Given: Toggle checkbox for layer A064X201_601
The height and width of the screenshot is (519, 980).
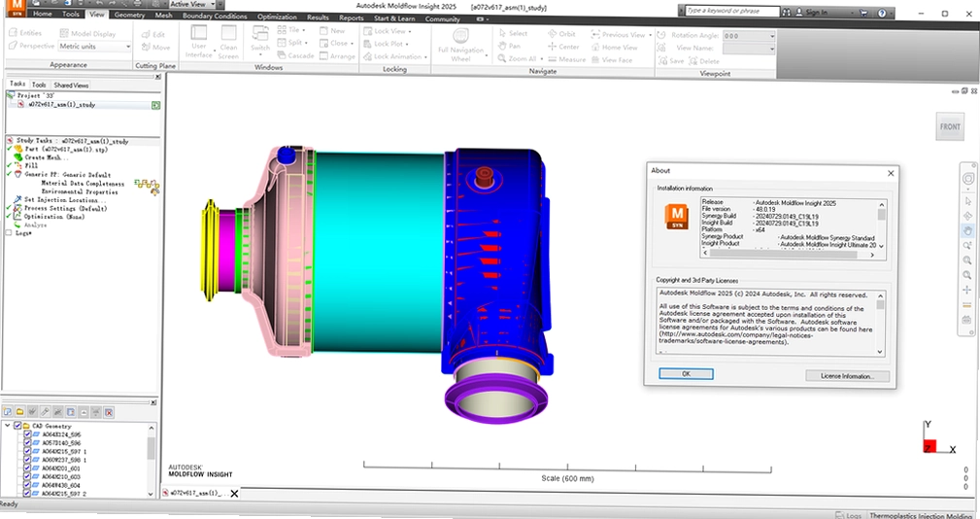Looking at the screenshot, I should click(x=27, y=467).
